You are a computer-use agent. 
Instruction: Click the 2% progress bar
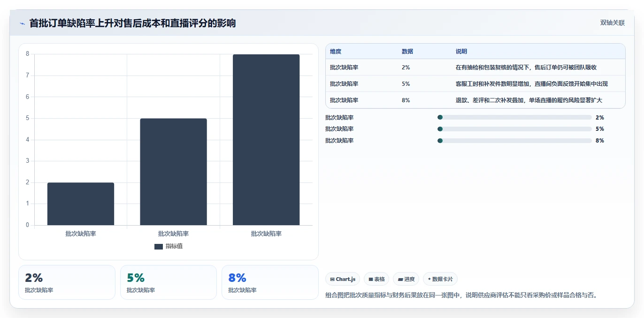coord(514,117)
